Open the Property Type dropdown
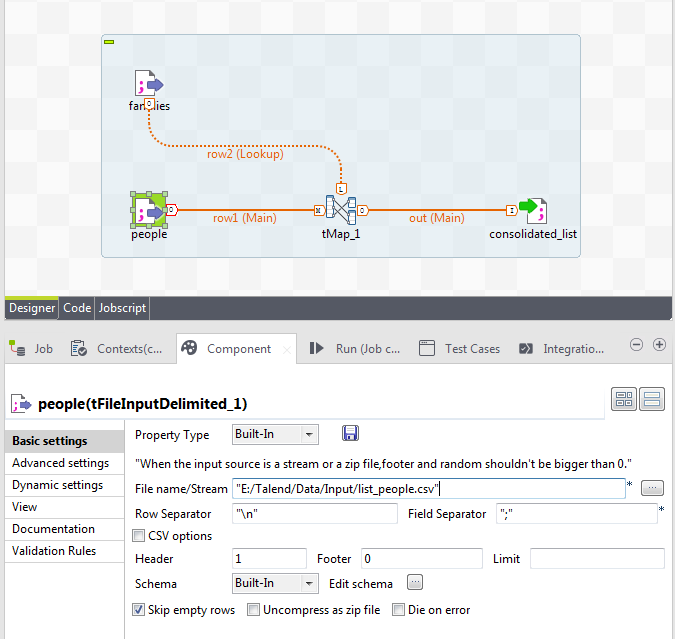The width and height of the screenshot is (675, 639). (275, 434)
